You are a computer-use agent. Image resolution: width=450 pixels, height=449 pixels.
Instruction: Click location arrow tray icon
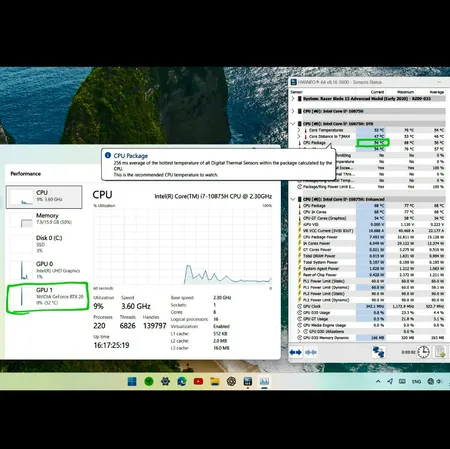click(x=390, y=381)
